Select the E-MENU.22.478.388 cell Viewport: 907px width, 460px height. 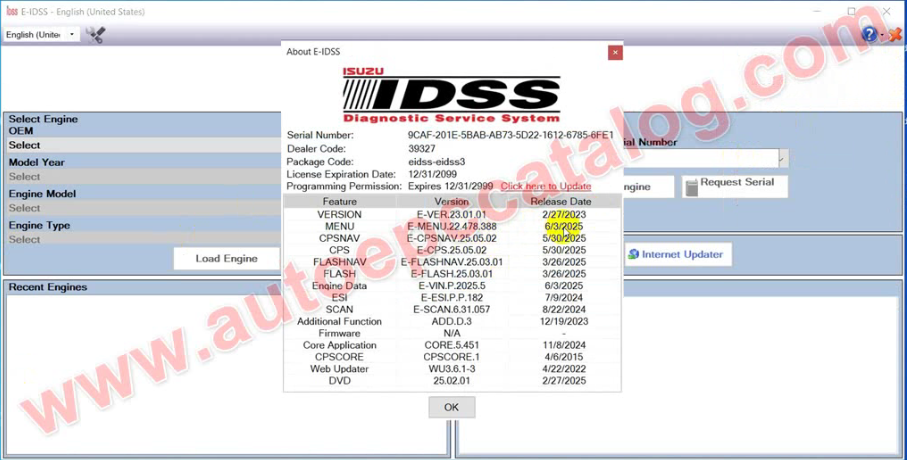coord(451,226)
